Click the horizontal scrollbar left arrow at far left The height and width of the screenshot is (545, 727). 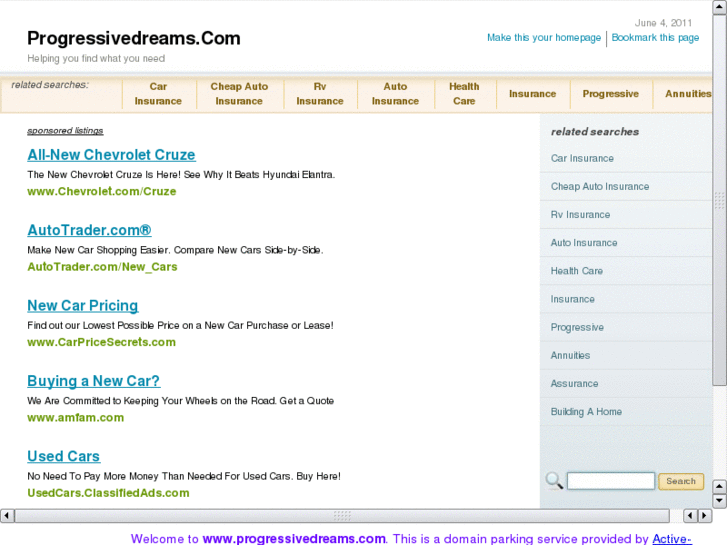click(x=7, y=515)
